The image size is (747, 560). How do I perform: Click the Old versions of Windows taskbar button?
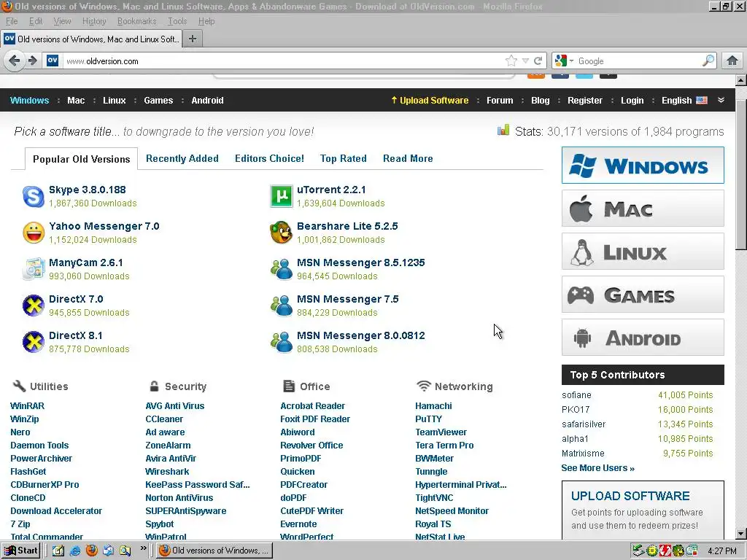pos(214,551)
